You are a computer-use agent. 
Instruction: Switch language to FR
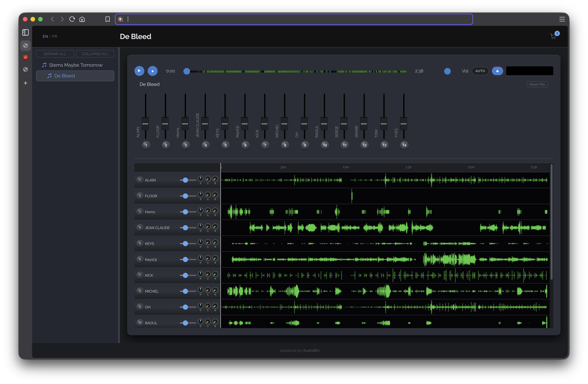(54, 36)
